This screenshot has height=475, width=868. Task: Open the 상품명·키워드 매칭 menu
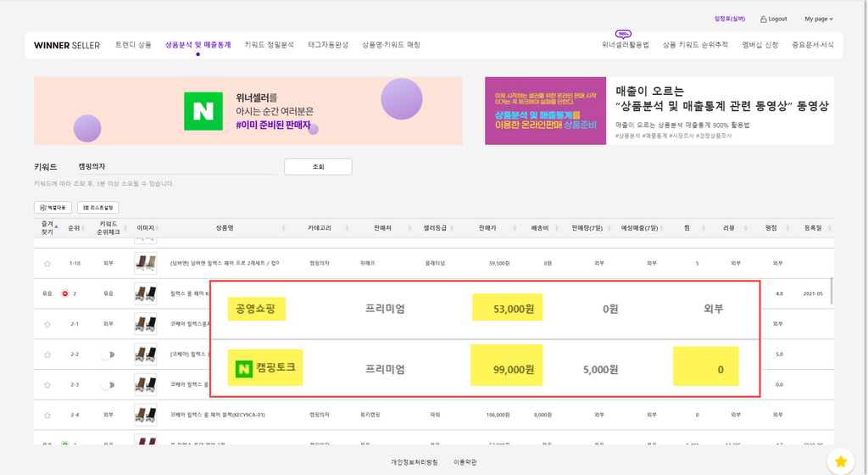pos(392,45)
